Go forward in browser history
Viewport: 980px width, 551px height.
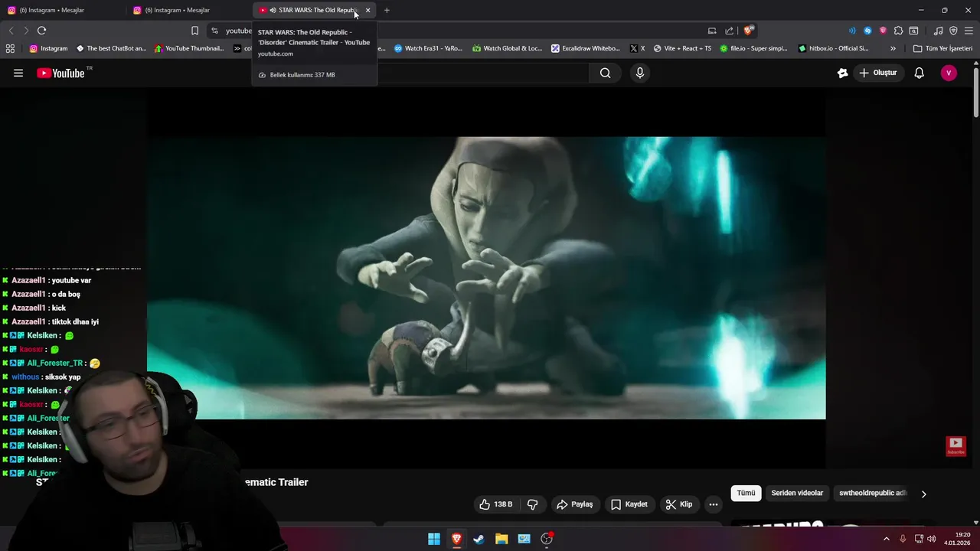pyautogui.click(x=26, y=31)
